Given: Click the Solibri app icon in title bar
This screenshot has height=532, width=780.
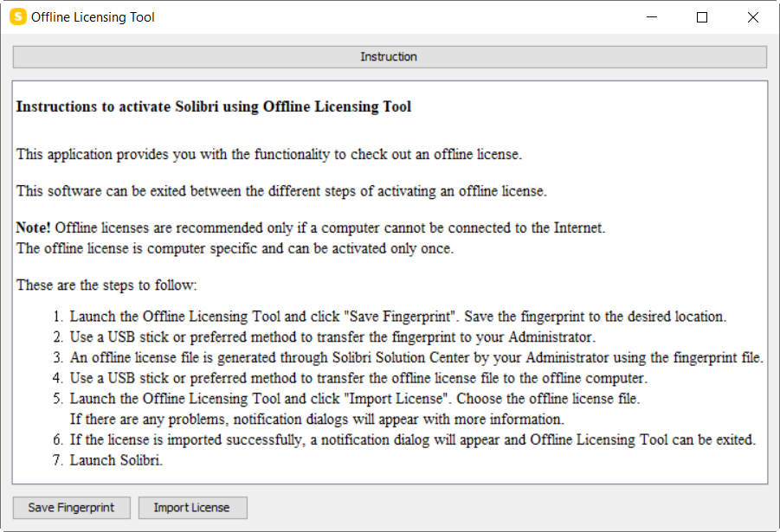Looking at the screenshot, I should tap(18, 16).
